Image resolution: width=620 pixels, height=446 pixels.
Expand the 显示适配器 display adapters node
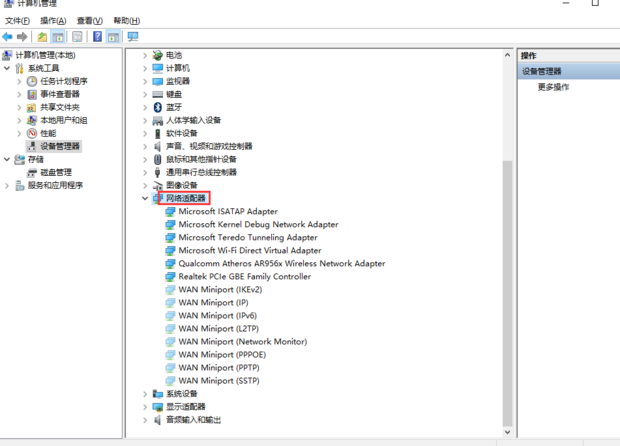(x=145, y=407)
